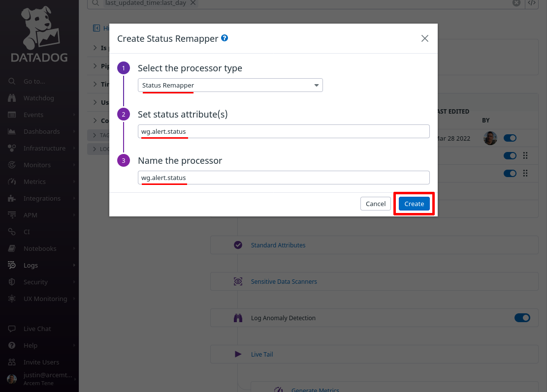
Task: Expand the TAG facet group chevron
Action: pyautogui.click(x=95, y=135)
